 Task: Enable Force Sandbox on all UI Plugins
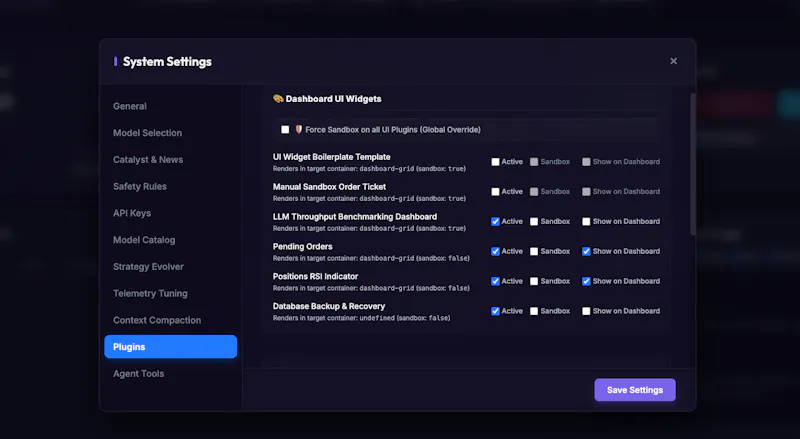(x=285, y=130)
